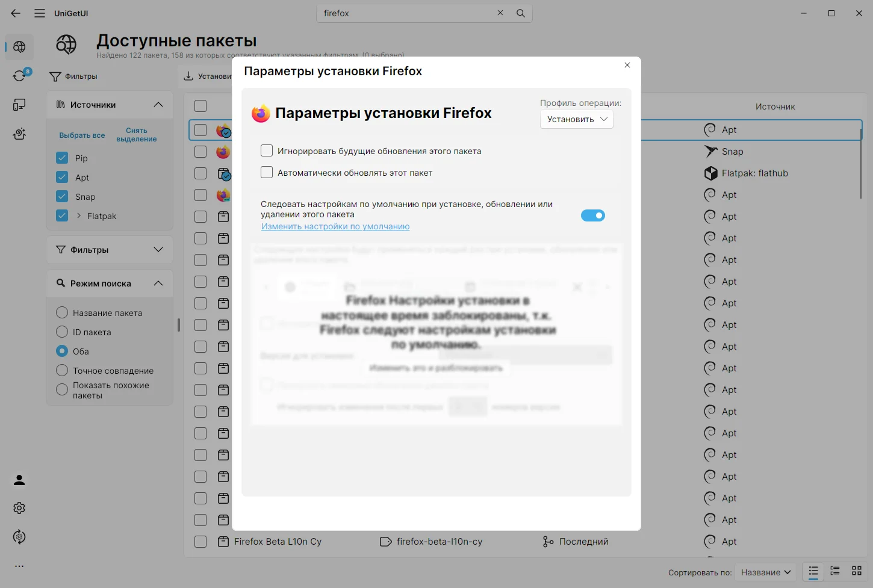The width and height of the screenshot is (873, 588).
Task: Uncheck the Pip source checkbox
Action: point(62,158)
